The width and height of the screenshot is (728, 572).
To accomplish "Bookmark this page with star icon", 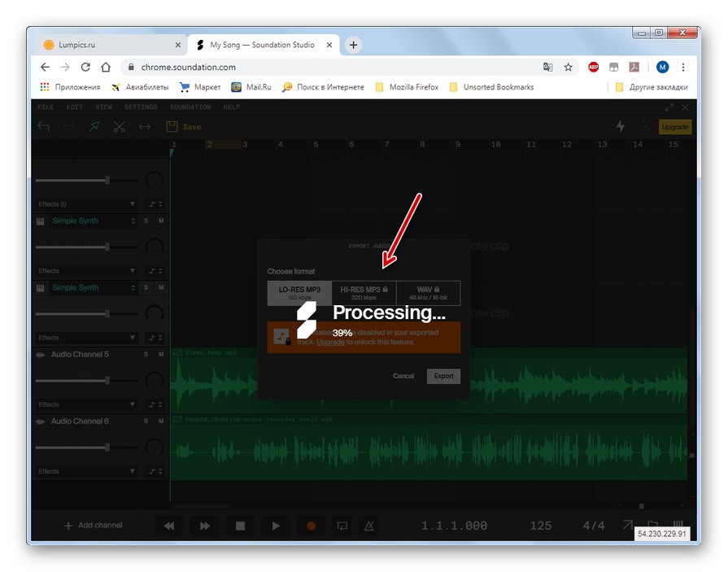I will (569, 68).
